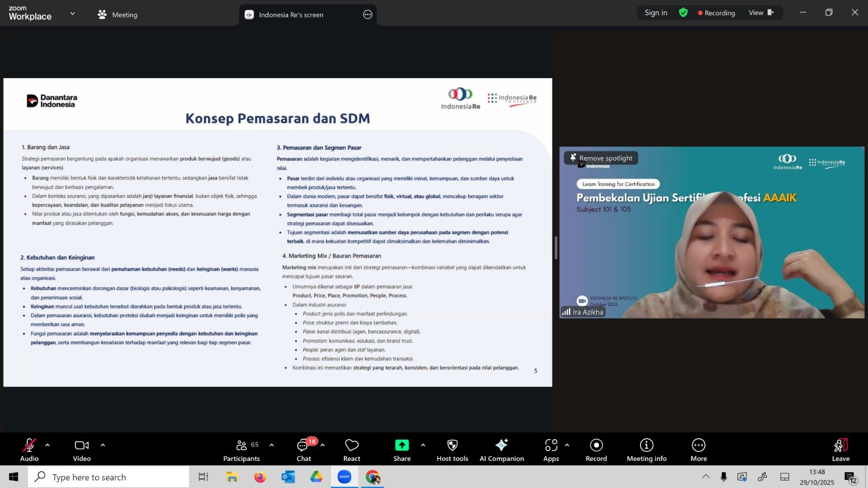
Task: Launch AI Companion
Action: 501,450
